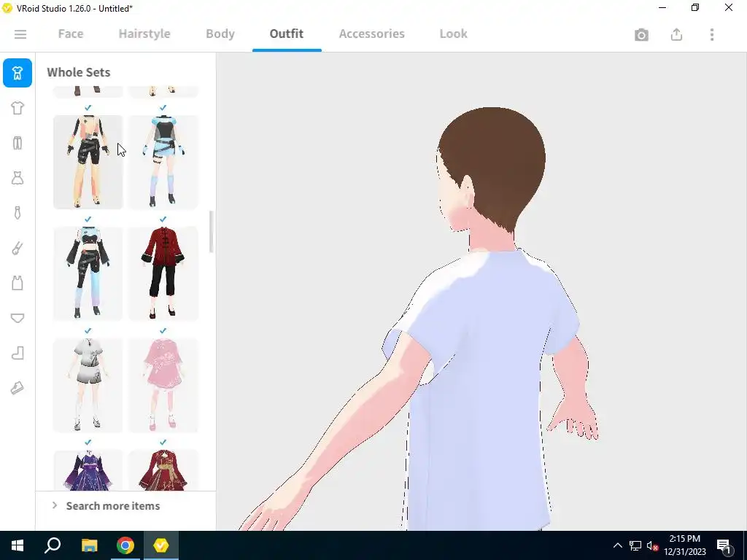Choose the black and blue long-sleeve outfit
The width and height of the screenshot is (747, 560).
88,273
